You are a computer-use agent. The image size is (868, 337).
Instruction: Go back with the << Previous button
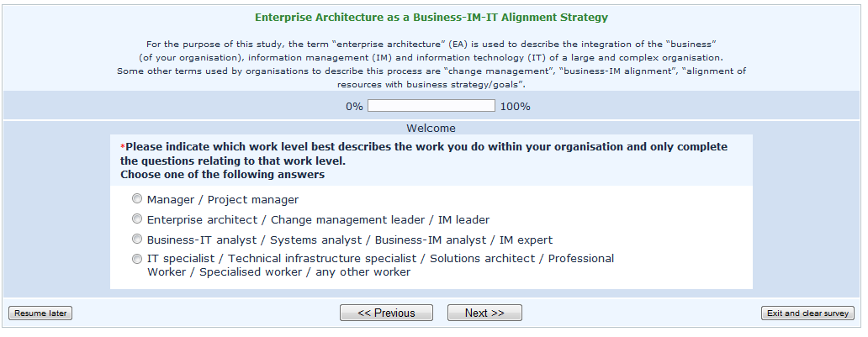coord(386,313)
